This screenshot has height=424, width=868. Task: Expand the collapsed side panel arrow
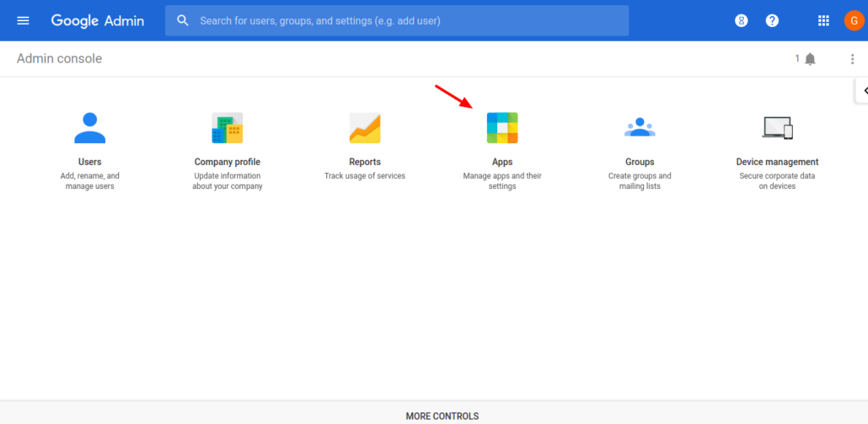pos(862,91)
